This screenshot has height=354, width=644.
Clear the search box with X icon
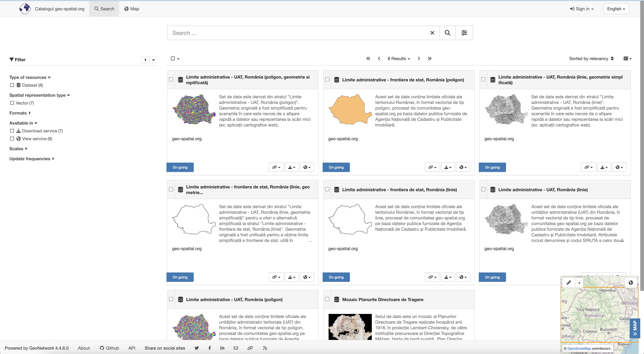432,33
